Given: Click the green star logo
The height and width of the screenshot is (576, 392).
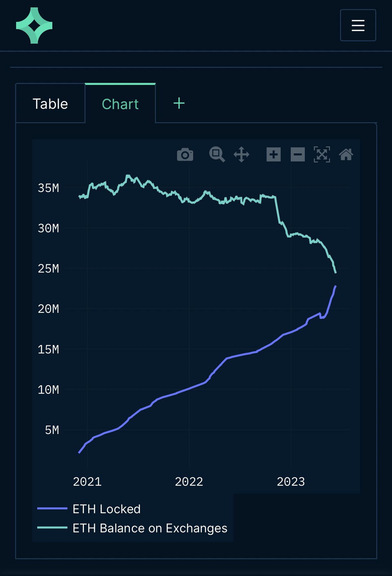Looking at the screenshot, I should pyautogui.click(x=34, y=26).
